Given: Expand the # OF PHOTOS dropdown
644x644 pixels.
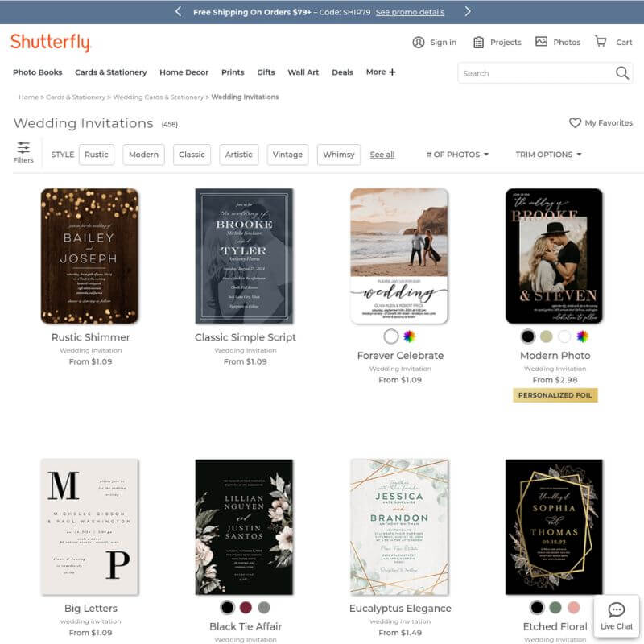Looking at the screenshot, I should coord(457,155).
